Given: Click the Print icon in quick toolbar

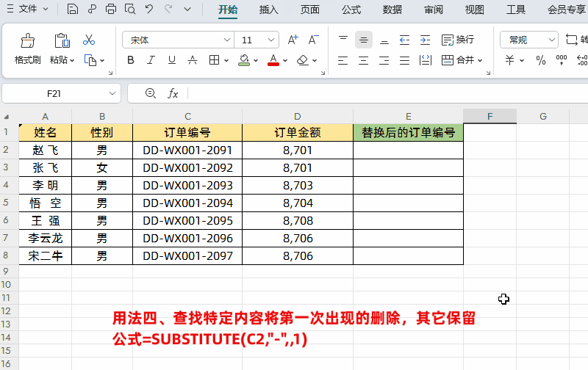Looking at the screenshot, I should (111, 9).
